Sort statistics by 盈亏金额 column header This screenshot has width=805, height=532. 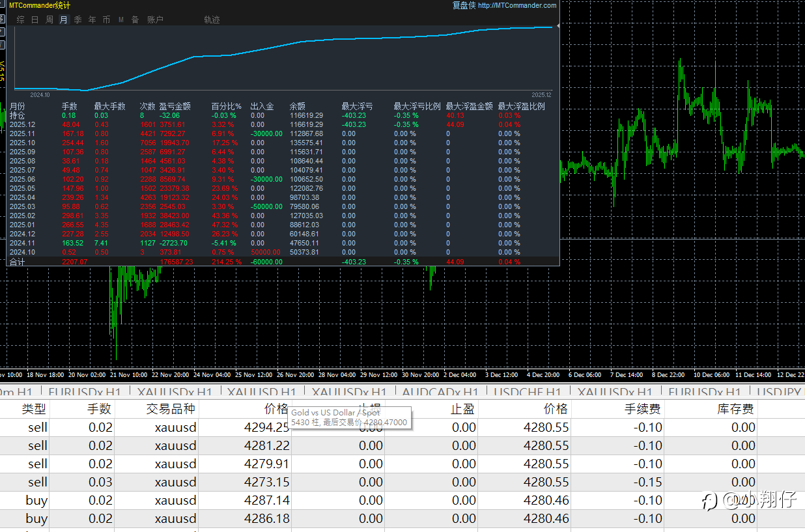coord(175,106)
